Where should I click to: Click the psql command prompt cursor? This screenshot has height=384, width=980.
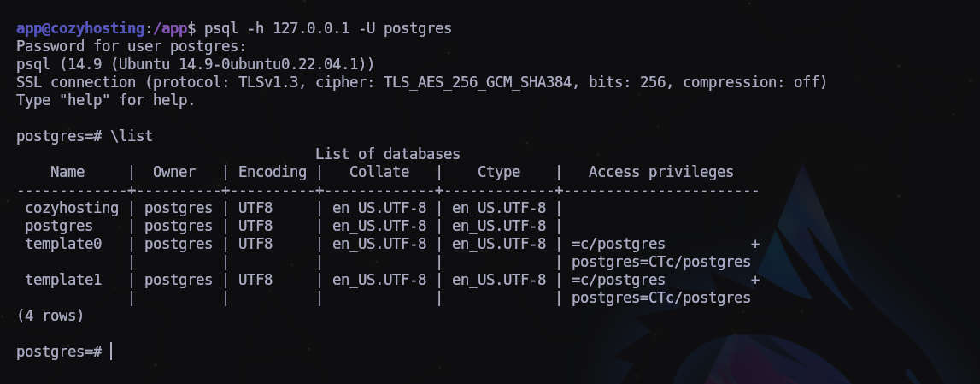(x=111, y=352)
